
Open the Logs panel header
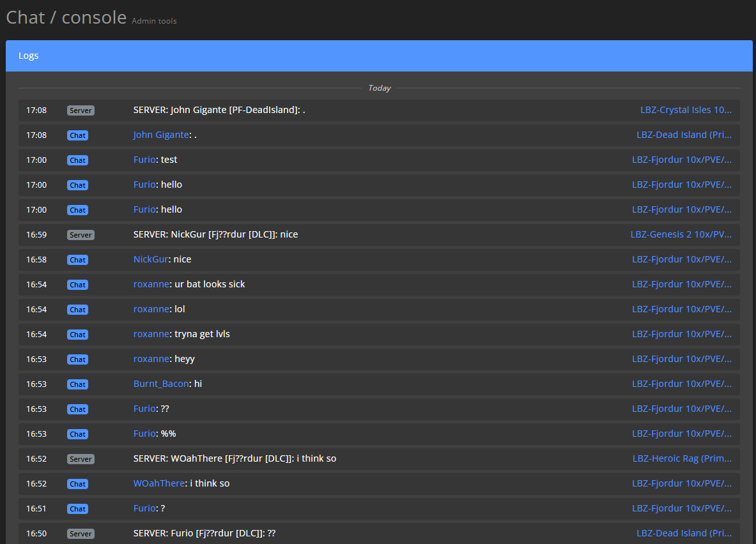coord(28,56)
